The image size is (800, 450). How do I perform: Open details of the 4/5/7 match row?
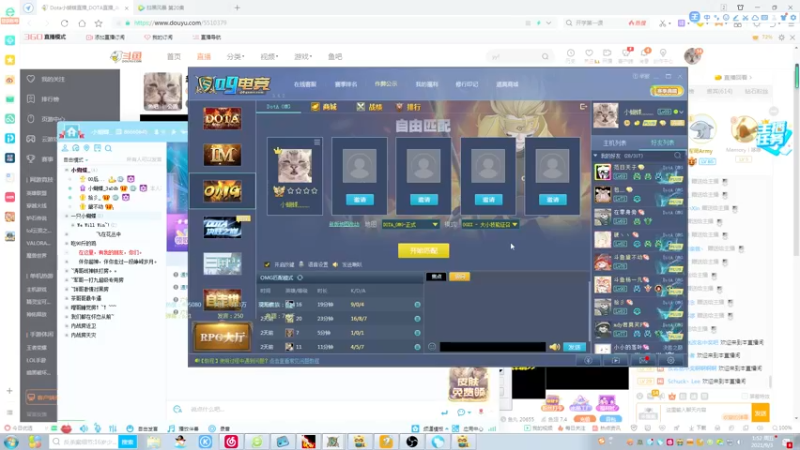click(x=417, y=347)
